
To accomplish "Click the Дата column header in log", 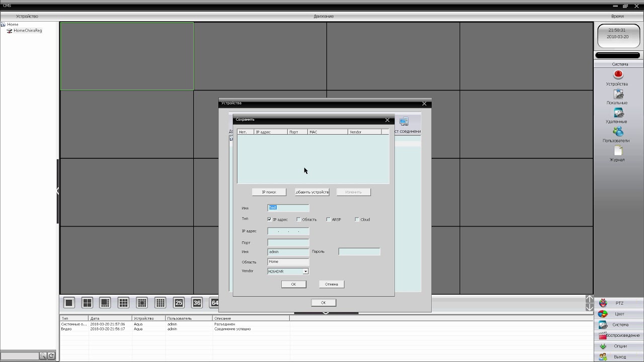I will (110, 318).
